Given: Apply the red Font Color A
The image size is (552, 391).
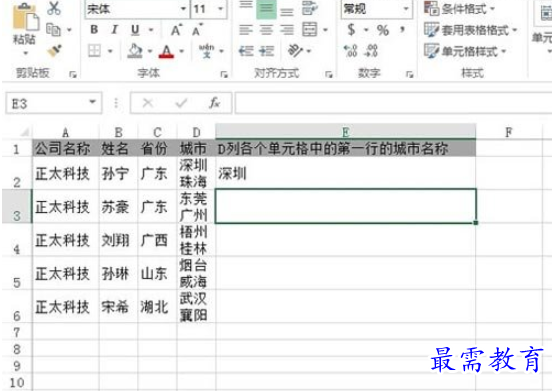Looking at the screenshot, I should (x=166, y=52).
